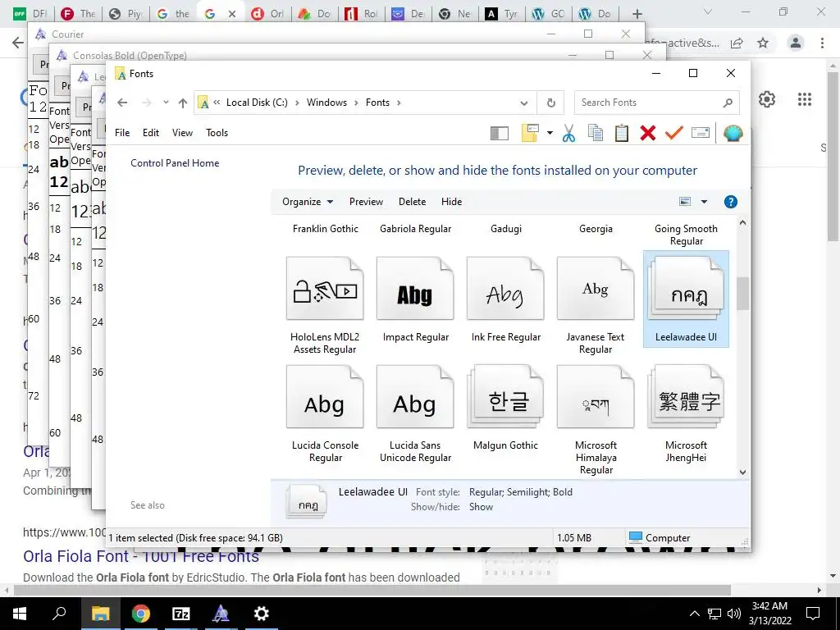The image size is (840, 630).
Task: Open Settings gear in taskbar
Action: click(x=261, y=614)
